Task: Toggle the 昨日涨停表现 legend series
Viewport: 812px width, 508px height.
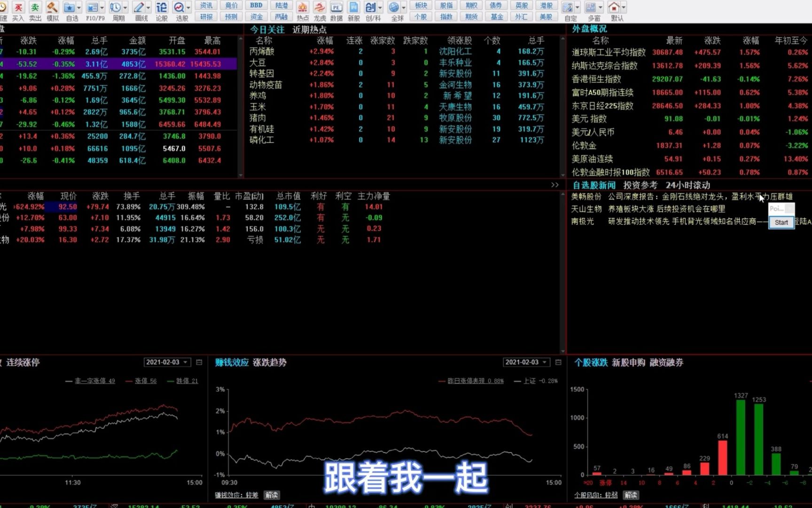Action: (x=471, y=381)
